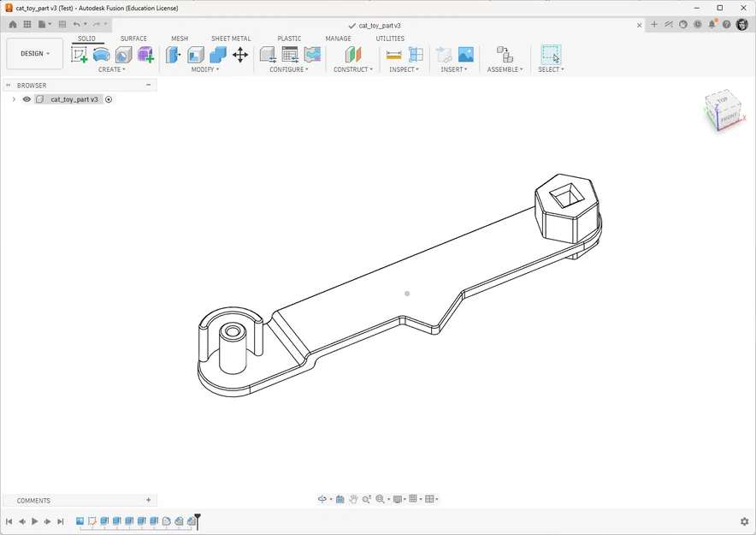Screen dimensions: 756x535
Task: Undo the last action arrow
Action: click(77, 24)
